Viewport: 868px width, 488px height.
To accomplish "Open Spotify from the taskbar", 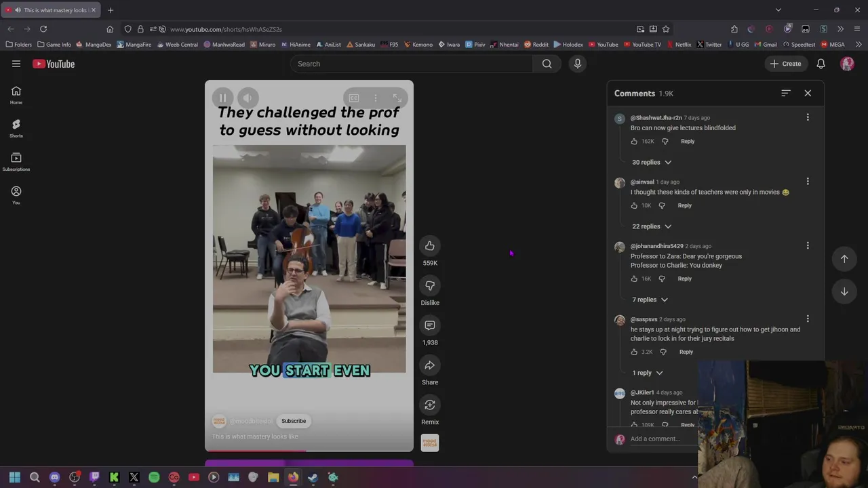I will (x=154, y=477).
